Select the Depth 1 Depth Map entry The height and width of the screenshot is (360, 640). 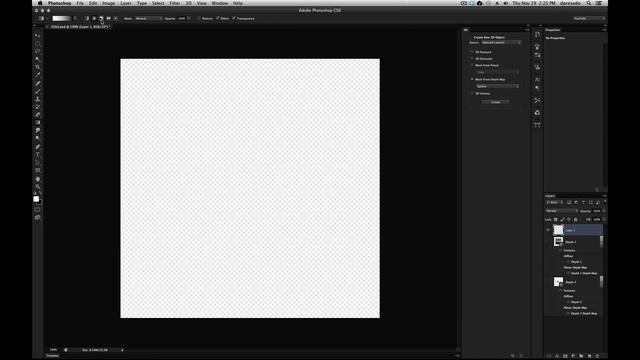[584, 273]
